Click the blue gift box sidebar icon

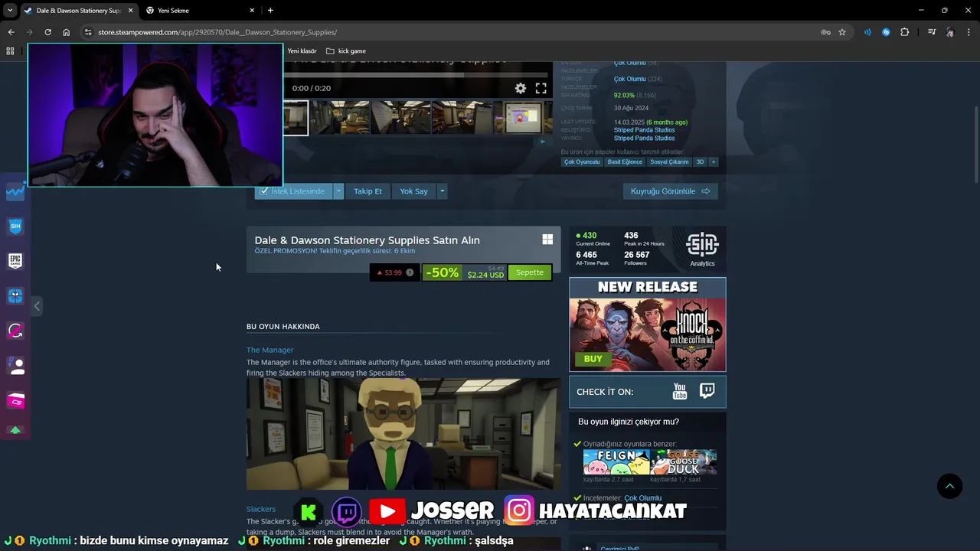(15, 295)
